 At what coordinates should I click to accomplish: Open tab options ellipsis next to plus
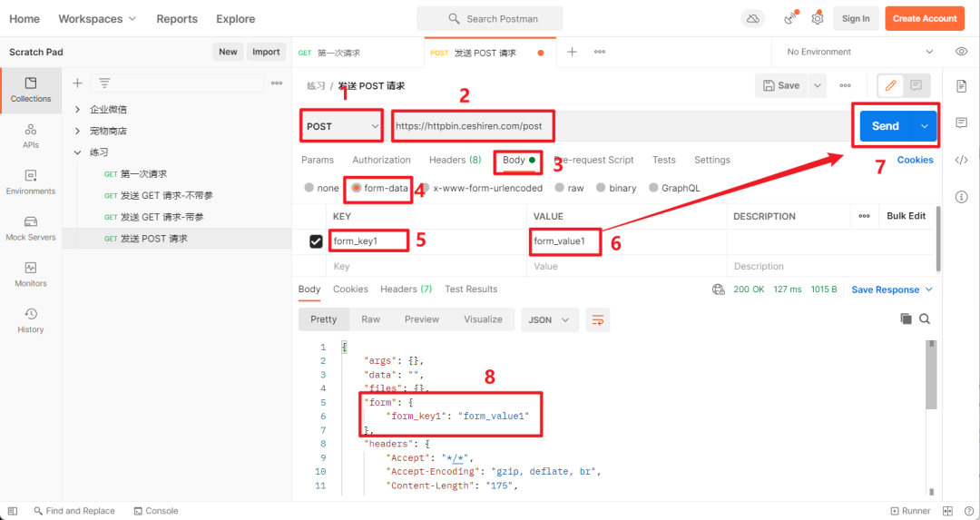point(600,52)
